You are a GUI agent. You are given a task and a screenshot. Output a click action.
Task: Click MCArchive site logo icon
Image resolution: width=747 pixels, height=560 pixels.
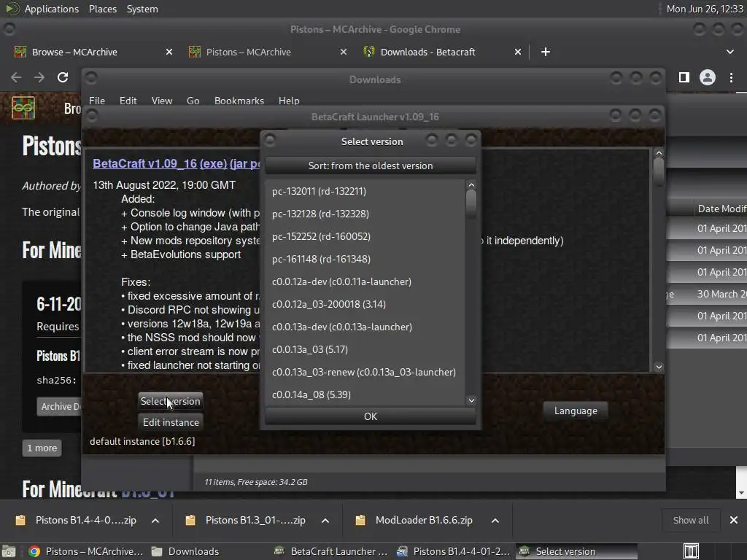pos(23,108)
